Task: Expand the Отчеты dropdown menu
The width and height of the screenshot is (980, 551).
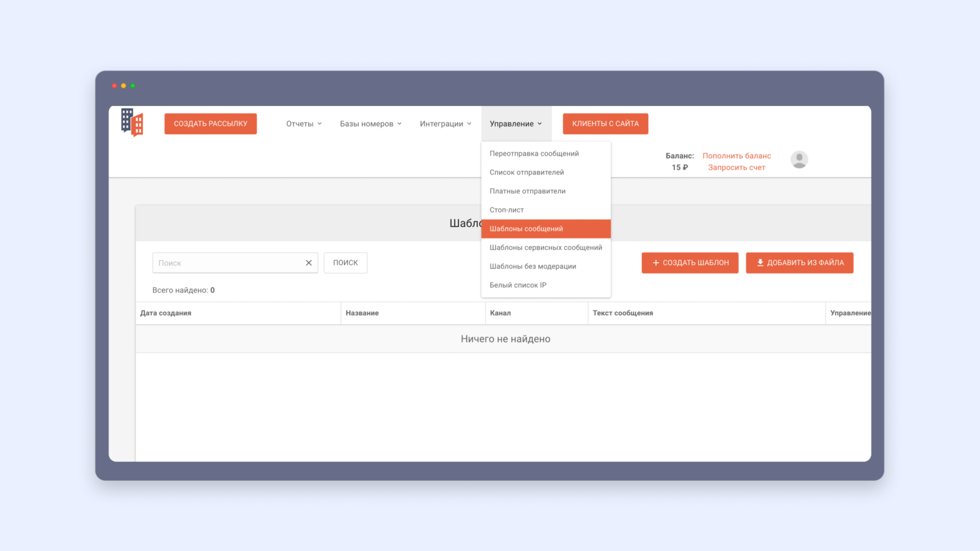Action: coord(304,124)
